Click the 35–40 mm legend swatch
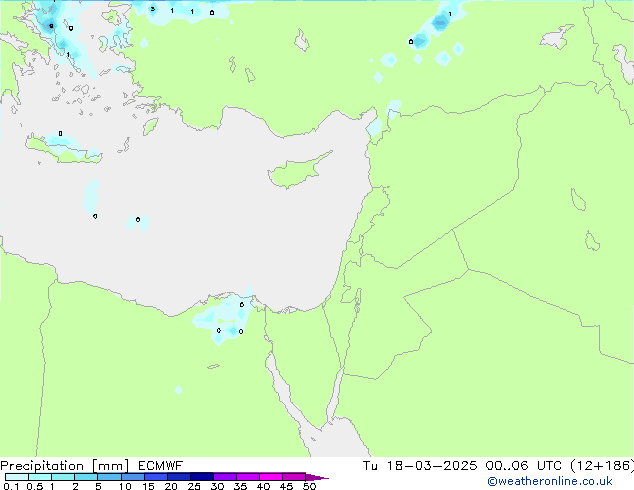The image size is (634, 490). [248, 477]
